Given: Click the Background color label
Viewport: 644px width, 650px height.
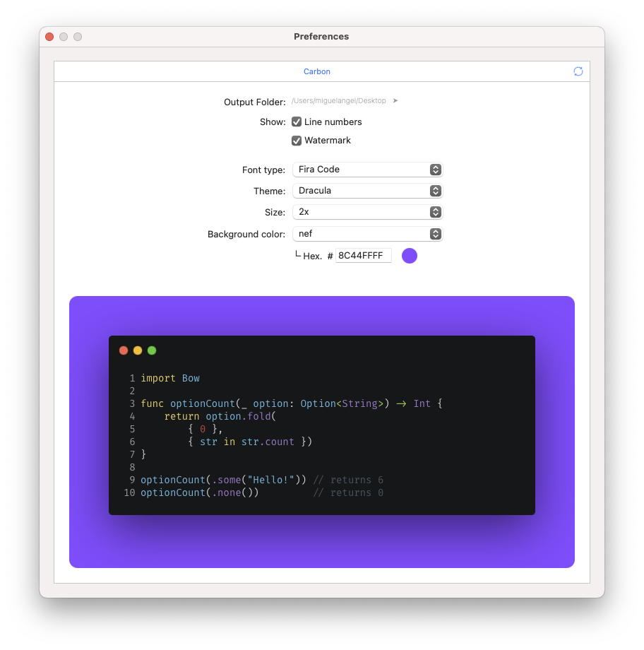Looking at the screenshot, I should (246, 235).
